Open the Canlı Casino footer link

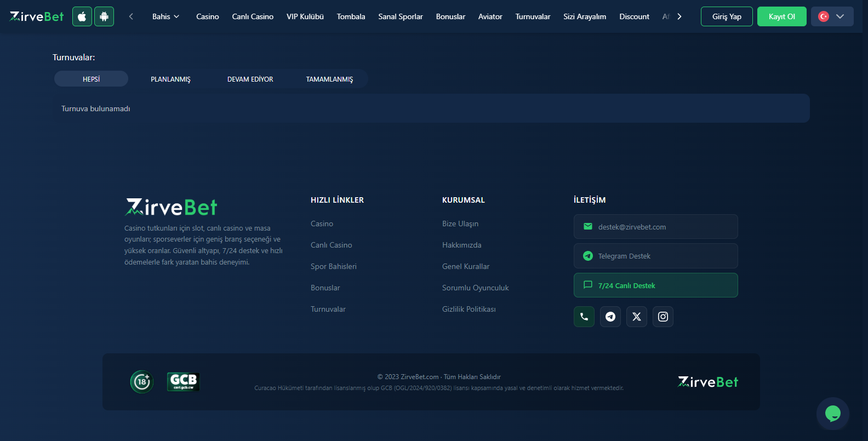(x=332, y=245)
